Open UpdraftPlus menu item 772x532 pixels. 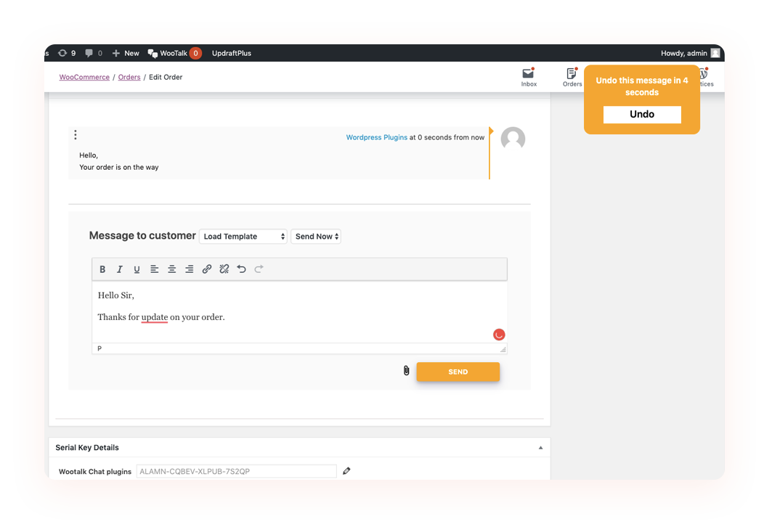[x=232, y=53]
